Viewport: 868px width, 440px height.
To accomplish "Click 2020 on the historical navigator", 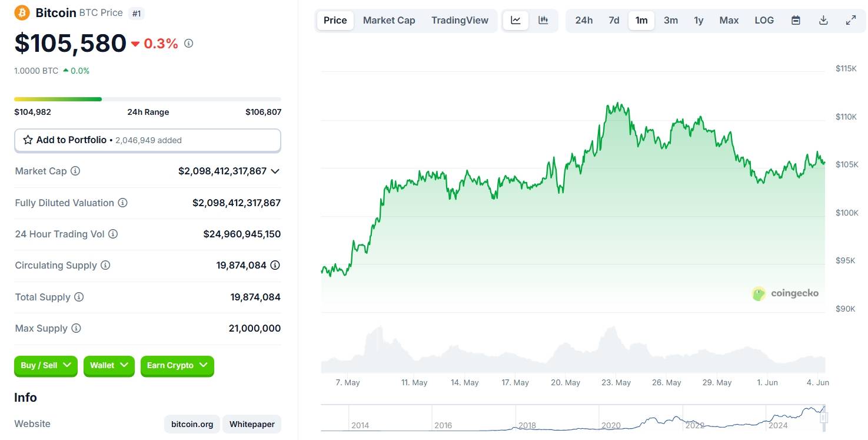I will pos(611,425).
